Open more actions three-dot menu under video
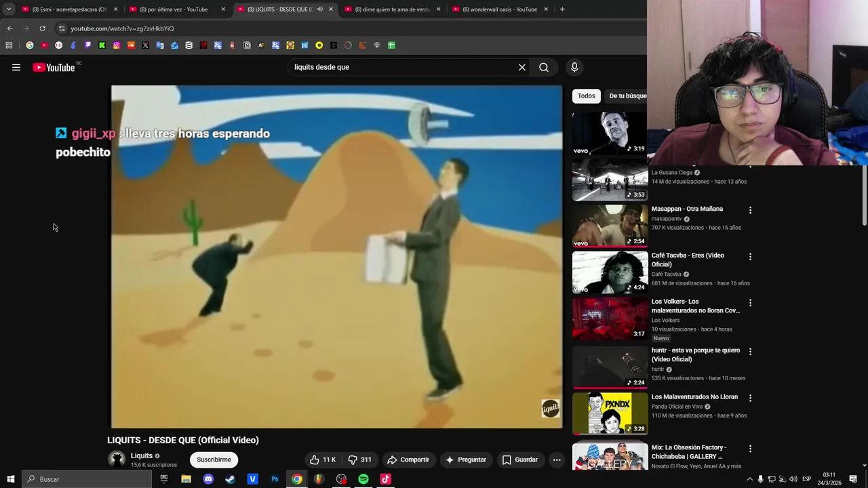The width and height of the screenshot is (868, 488). pyautogui.click(x=557, y=460)
